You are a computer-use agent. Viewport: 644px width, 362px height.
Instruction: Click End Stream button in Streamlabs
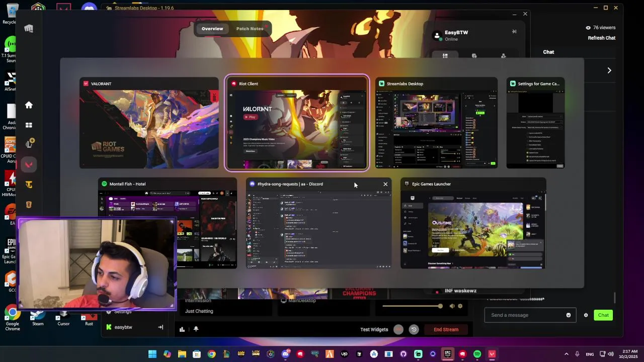click(x=446, y=330)
